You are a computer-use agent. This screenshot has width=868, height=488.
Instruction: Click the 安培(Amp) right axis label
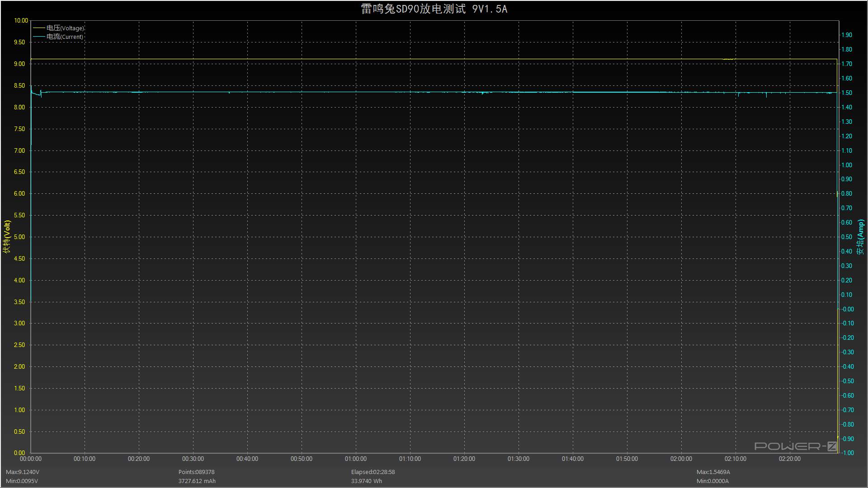(861, 236)
